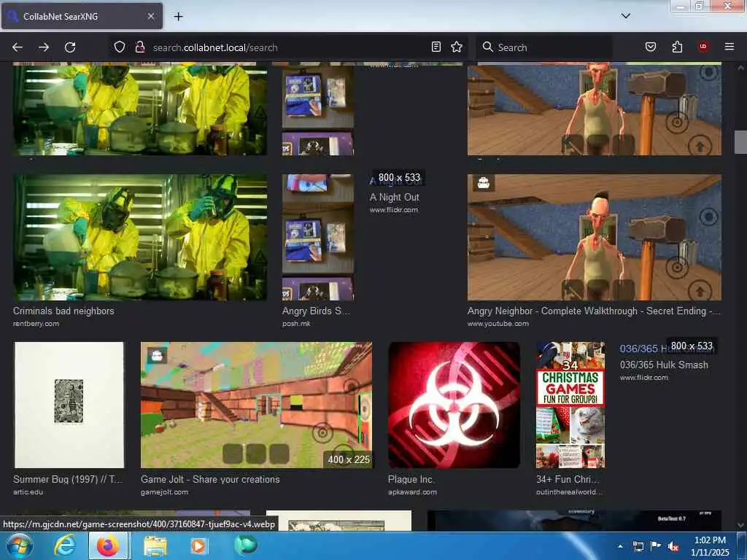Open Summer Bug (1997) artwork thumbnail
Image resolution: width=747 pixels, height=560 pixels.
[69, 405]
